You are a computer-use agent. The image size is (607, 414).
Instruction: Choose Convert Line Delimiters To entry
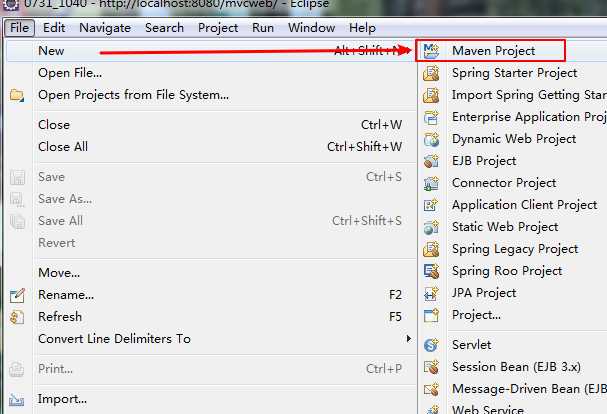click(x=211, y=339)
